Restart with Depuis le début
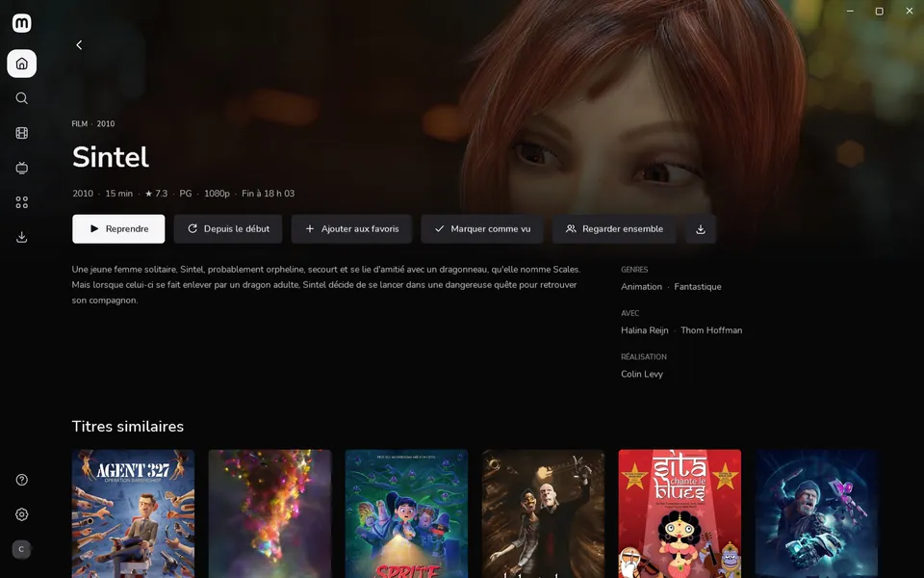The width and height of the screenshot is (924, 578). coord(228,229)
